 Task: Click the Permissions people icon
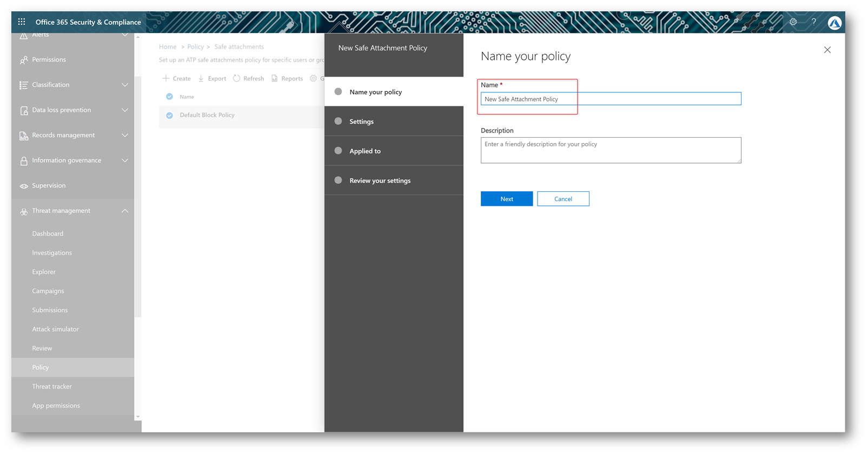pos(24,60)
